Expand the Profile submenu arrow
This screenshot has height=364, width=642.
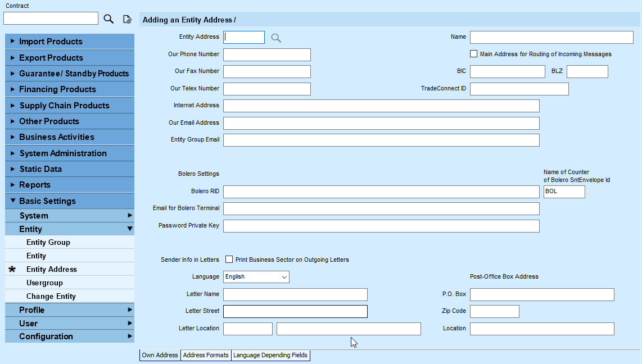pyautogui.click(x=130, y=310)
